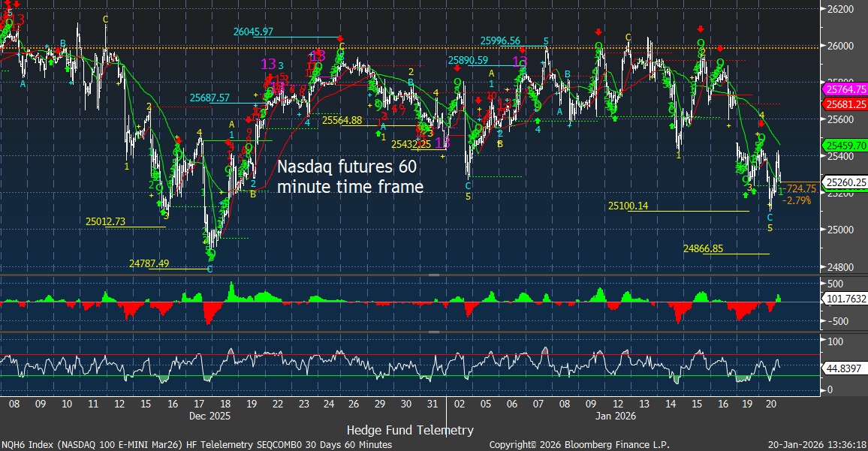Select the green 25459.70 price tag
This screenshot has height=451, width=868.
coord(845,145)
